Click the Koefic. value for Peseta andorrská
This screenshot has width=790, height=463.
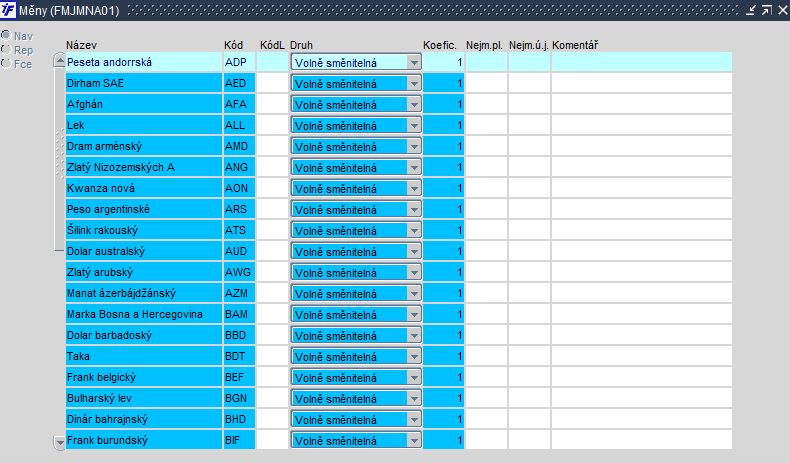[x=443, y=62]
